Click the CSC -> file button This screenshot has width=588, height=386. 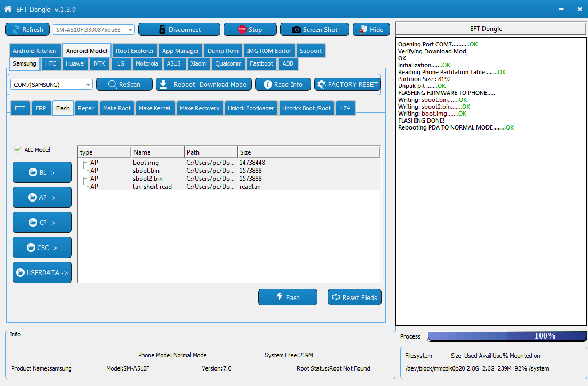(x=42, y=247)
